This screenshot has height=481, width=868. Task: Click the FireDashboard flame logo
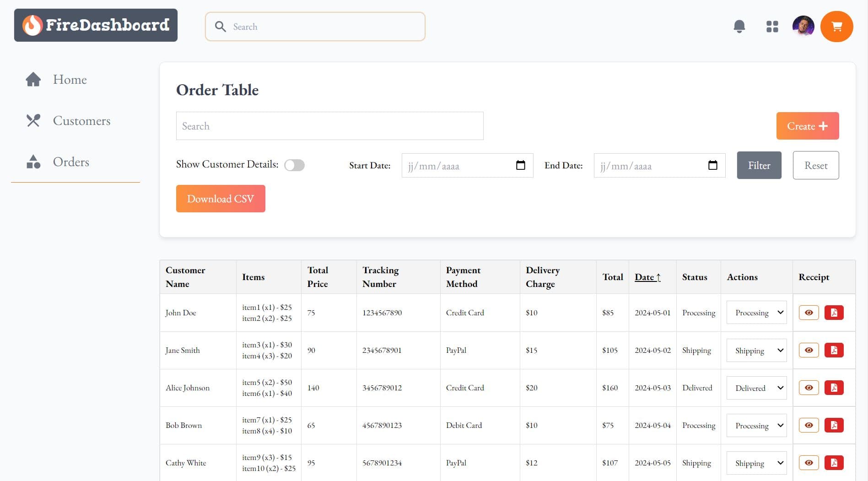(32, 25)
